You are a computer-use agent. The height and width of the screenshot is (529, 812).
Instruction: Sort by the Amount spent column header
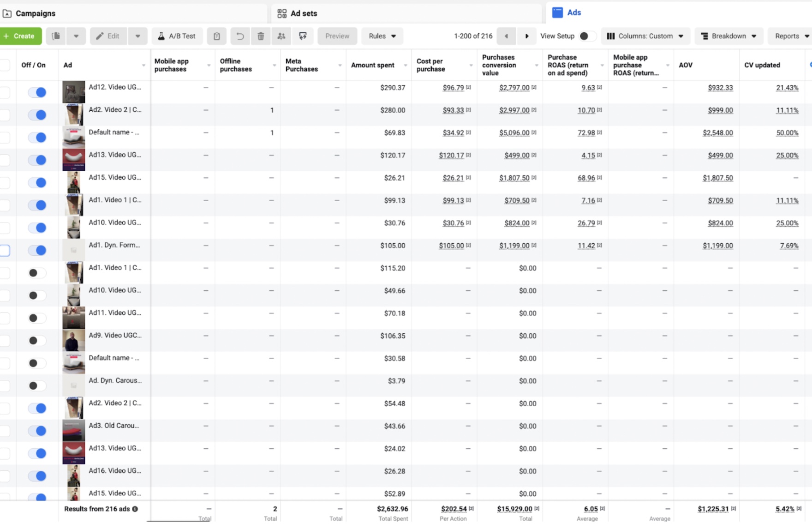coord(373,65)
